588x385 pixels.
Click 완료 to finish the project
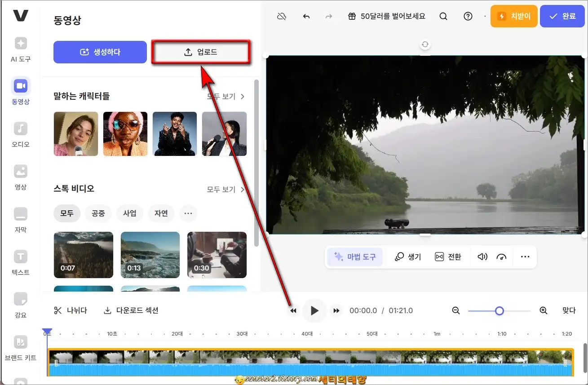pyautogui.click(x=562, y=16)
